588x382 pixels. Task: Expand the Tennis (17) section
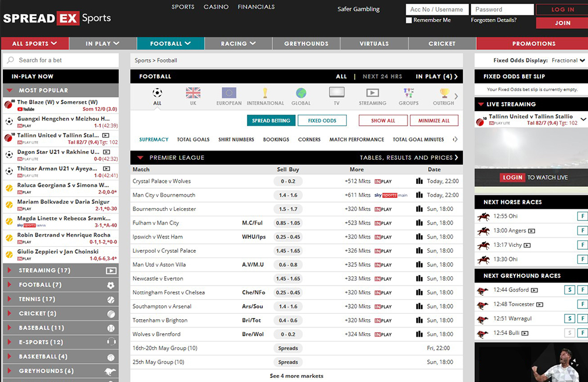tap(61, 299)
